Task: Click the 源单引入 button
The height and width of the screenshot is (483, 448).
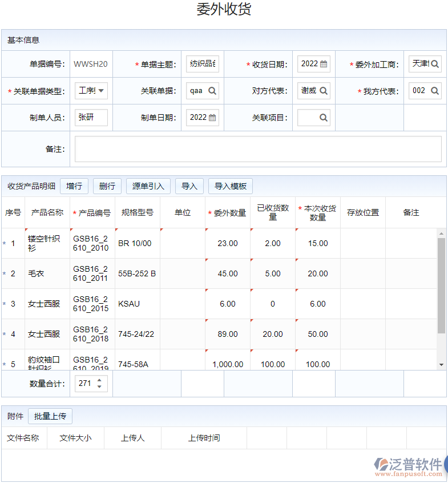Action: pos(148,186)
